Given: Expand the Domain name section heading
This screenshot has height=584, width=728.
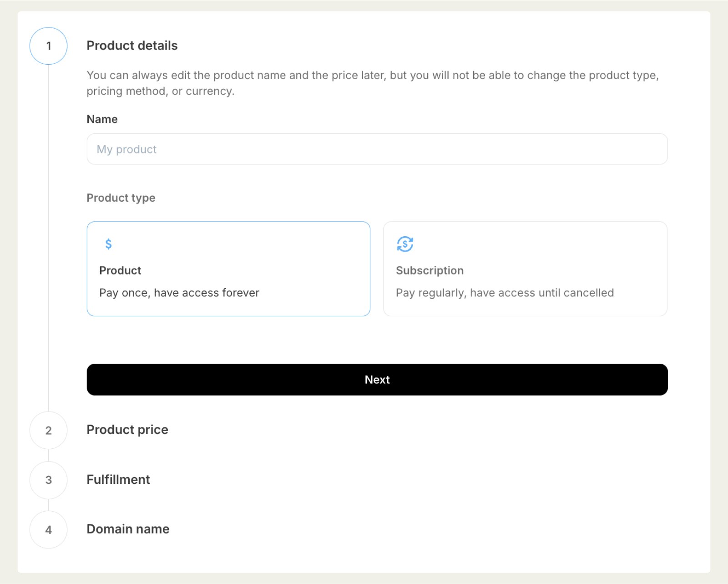Looking at the screenshot, I should [x=128, y=529].
